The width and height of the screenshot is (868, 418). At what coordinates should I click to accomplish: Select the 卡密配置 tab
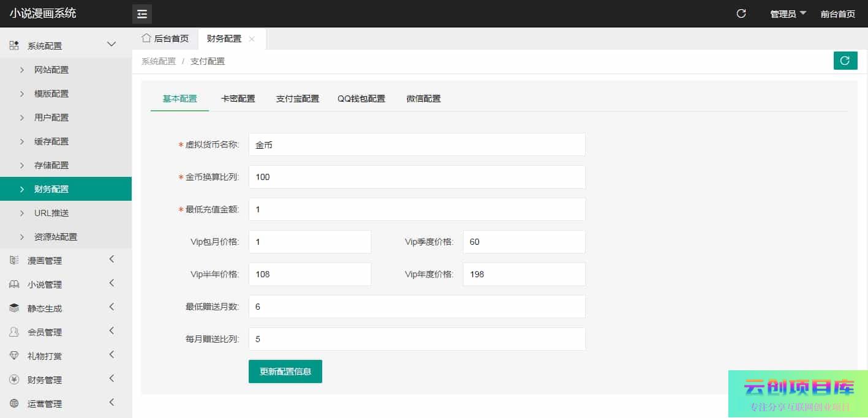pos(238,99)
